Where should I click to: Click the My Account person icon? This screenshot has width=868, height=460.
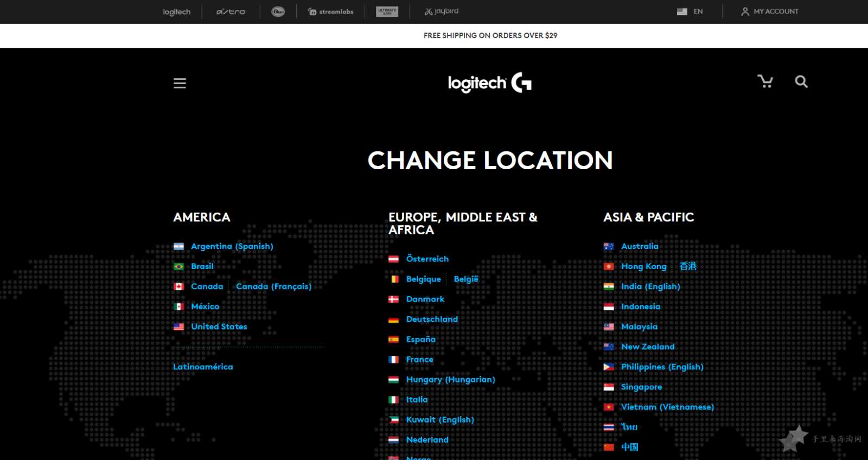(745, 11)
